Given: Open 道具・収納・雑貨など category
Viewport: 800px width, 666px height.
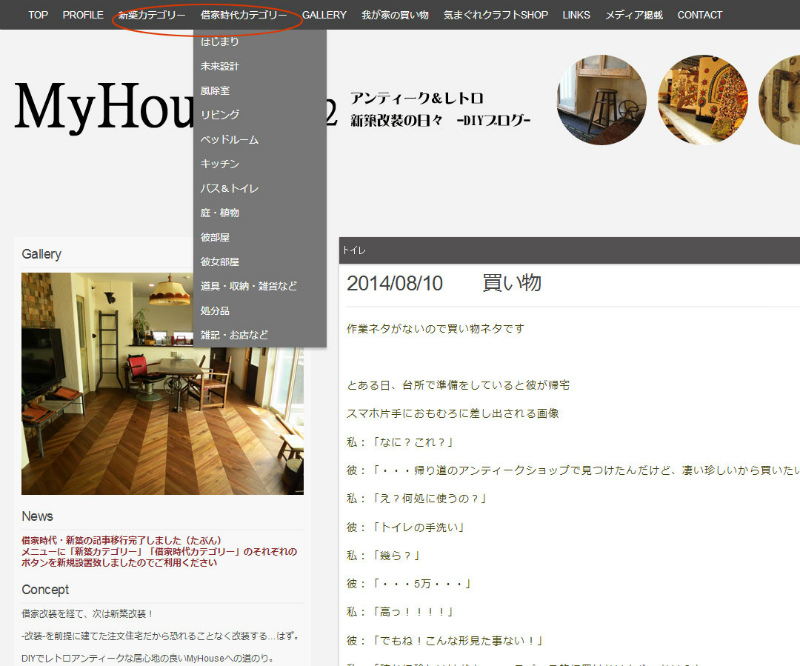Looking at the screenshot, I should click(x=248, y=286).
